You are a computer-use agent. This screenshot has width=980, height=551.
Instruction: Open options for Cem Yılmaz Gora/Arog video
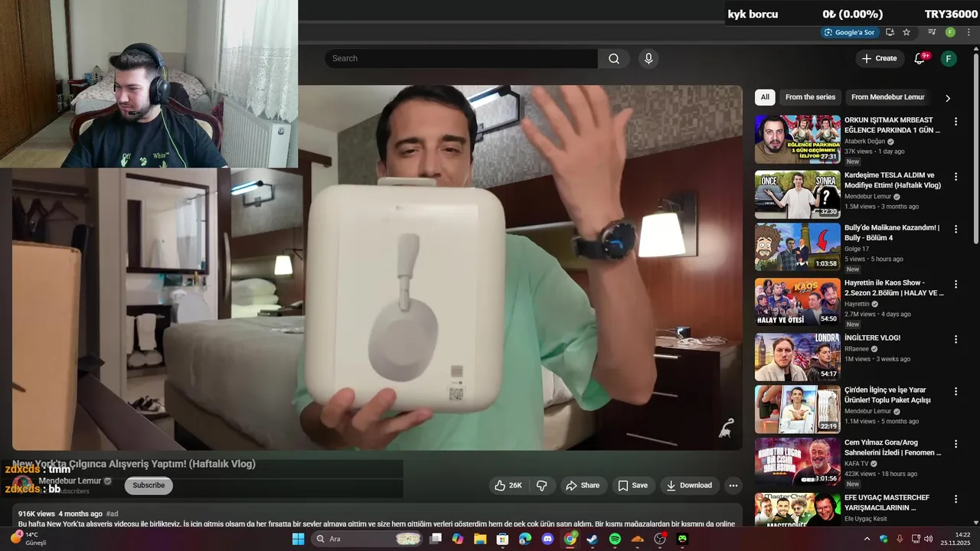click(955, 444)
